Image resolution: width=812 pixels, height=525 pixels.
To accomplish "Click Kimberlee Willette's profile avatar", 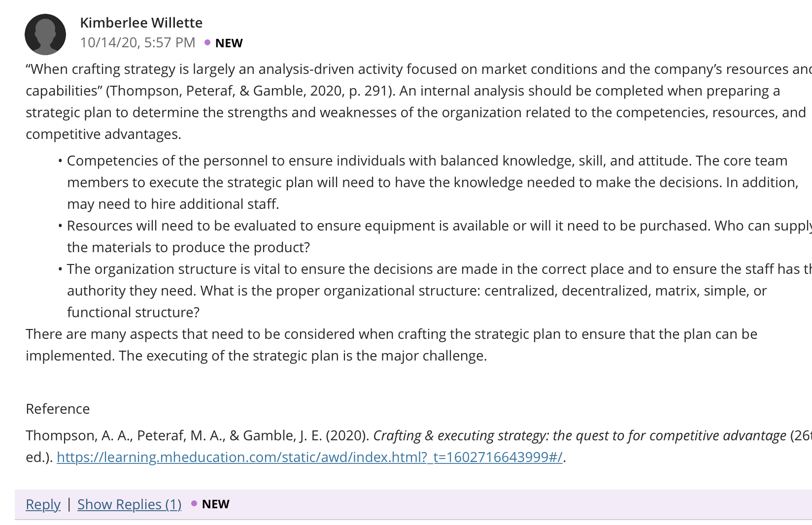I will (x=45, y=34).
